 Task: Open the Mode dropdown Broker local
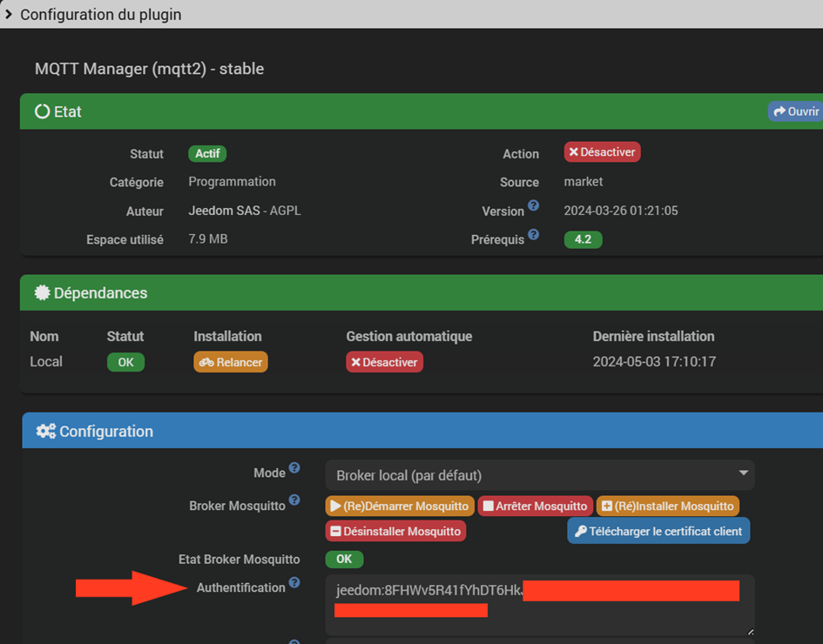[540, 475]
